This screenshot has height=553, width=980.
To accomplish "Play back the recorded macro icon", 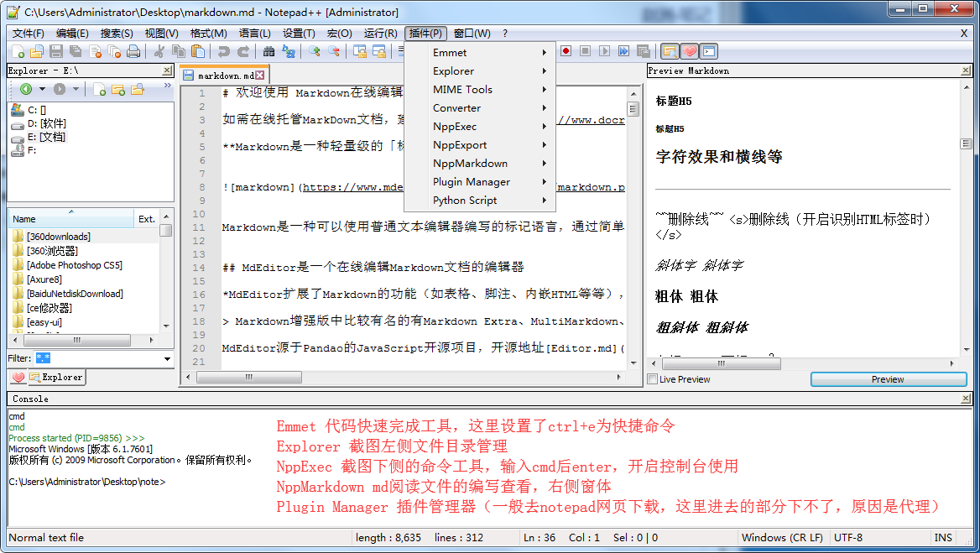I will [x=604, y=51].
